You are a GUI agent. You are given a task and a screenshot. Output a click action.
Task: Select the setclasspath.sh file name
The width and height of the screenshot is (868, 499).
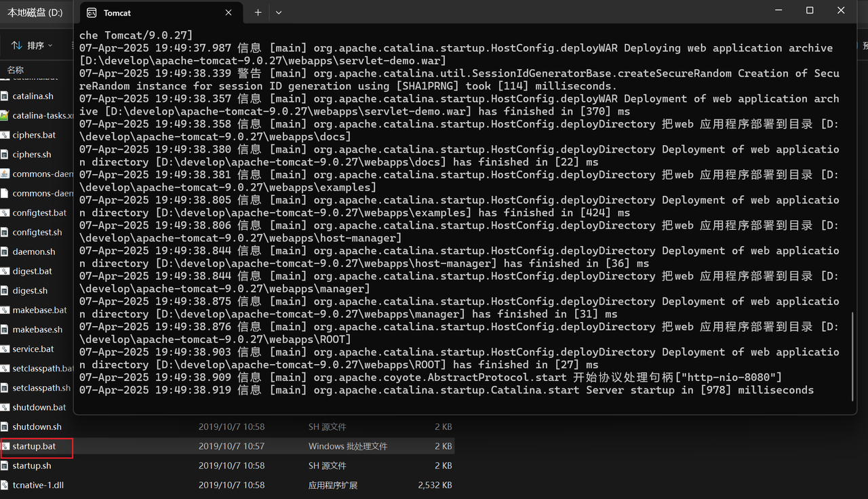41,388
